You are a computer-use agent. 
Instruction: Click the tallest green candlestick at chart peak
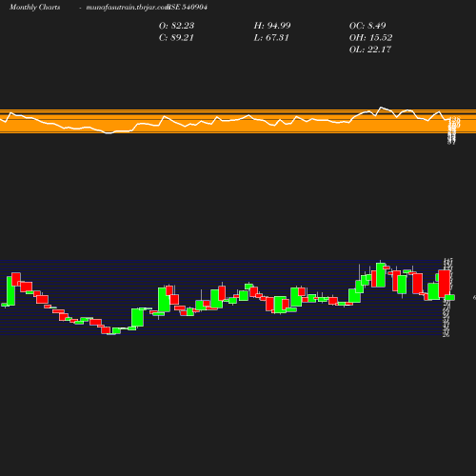[381, 275]
